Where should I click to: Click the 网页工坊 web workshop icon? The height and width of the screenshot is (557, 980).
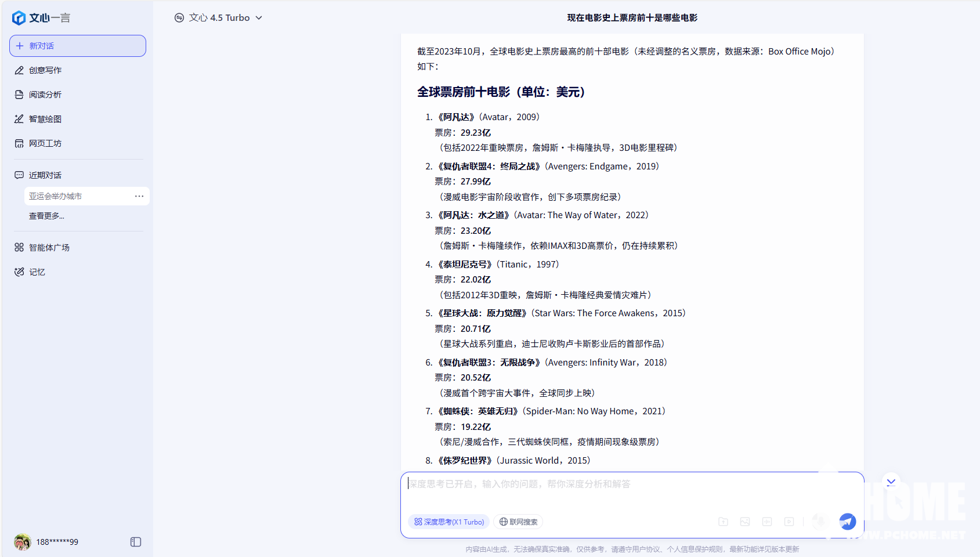click(x=19, y=143)
